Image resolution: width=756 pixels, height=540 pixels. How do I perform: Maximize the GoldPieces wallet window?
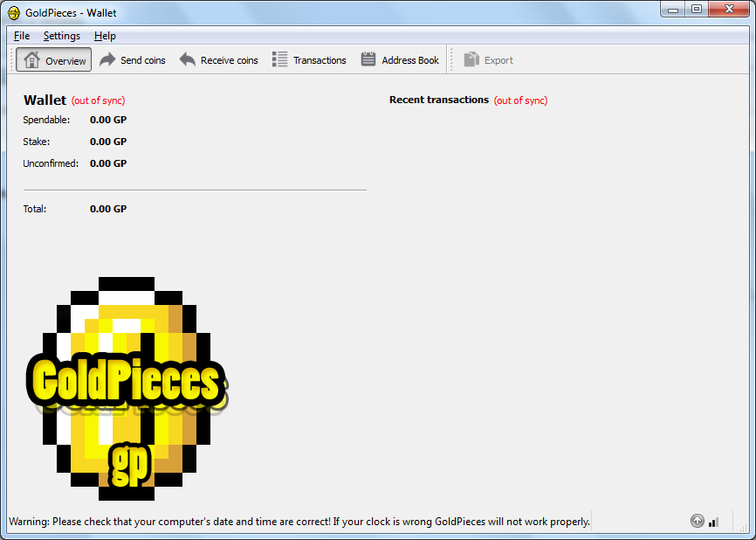[697, 10]
